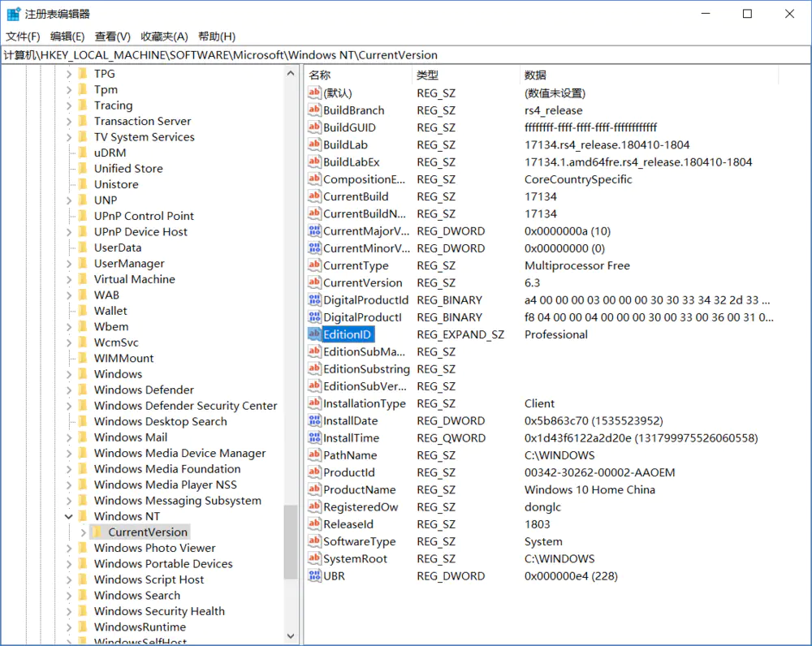Expand the TPG key
812x646 pixels.
point(69,74)
